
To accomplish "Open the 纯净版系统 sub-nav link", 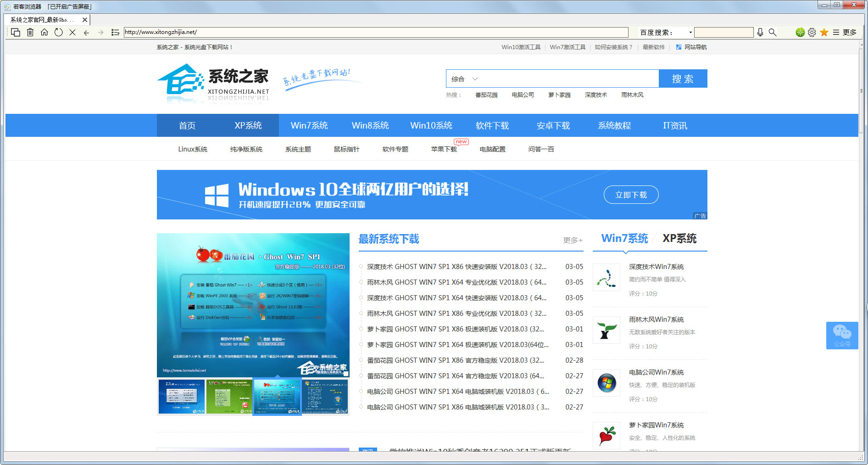I will [x=246, y=149].
